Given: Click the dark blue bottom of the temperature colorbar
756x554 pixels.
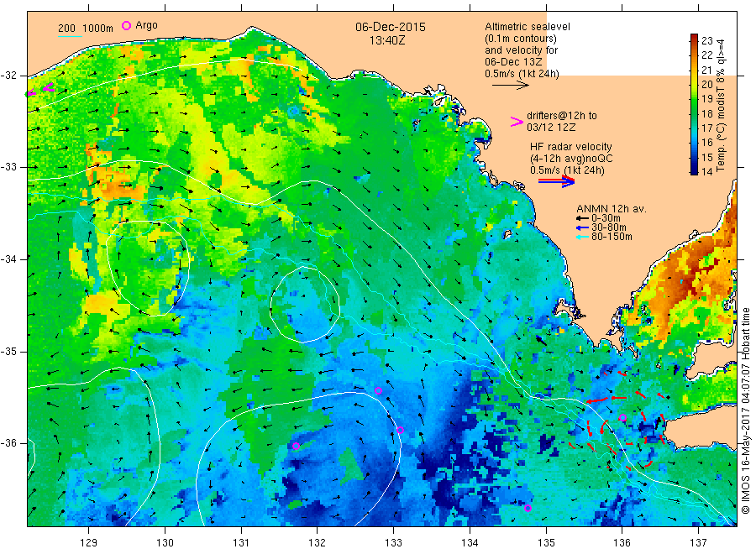Looking at the screenshot, I should [x=694, y=170].
